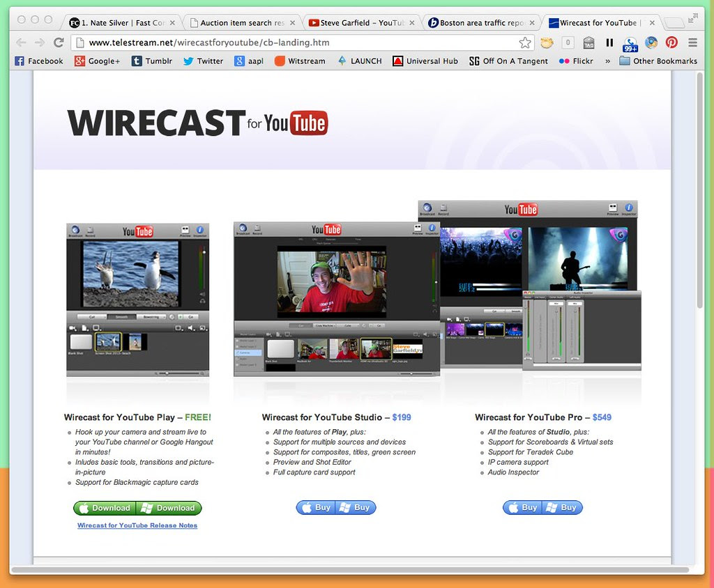Click the vertical page scrollbar
The height and width of the screenshot is (588, 714).
(700, 191)
